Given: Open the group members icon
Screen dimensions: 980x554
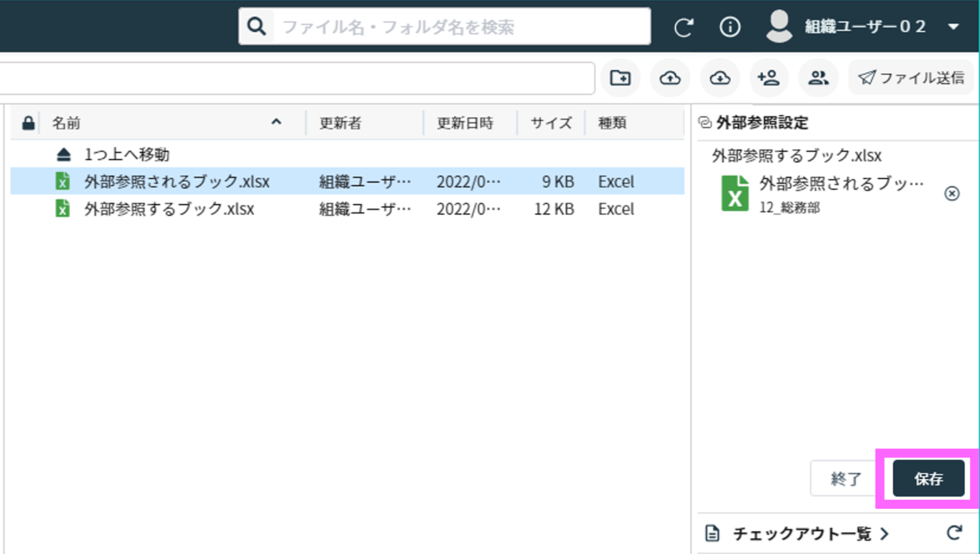Looking at the screenshot, I should coord(818,78).
